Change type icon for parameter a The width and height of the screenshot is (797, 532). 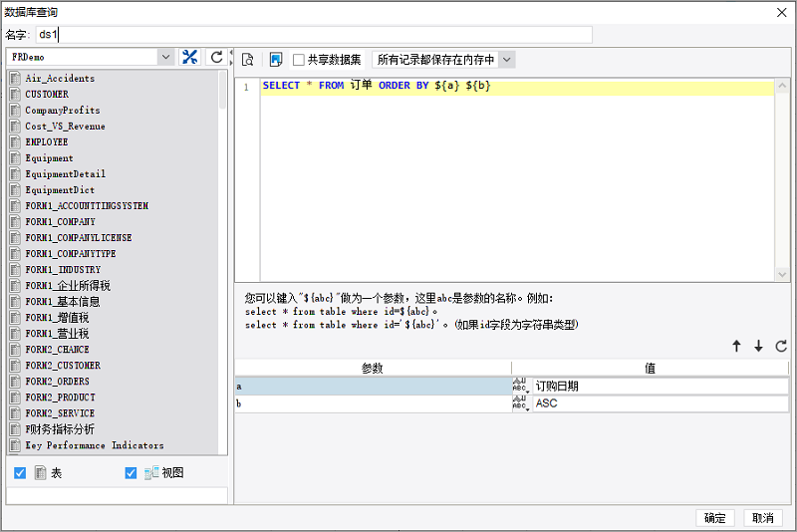click(521, 386)
